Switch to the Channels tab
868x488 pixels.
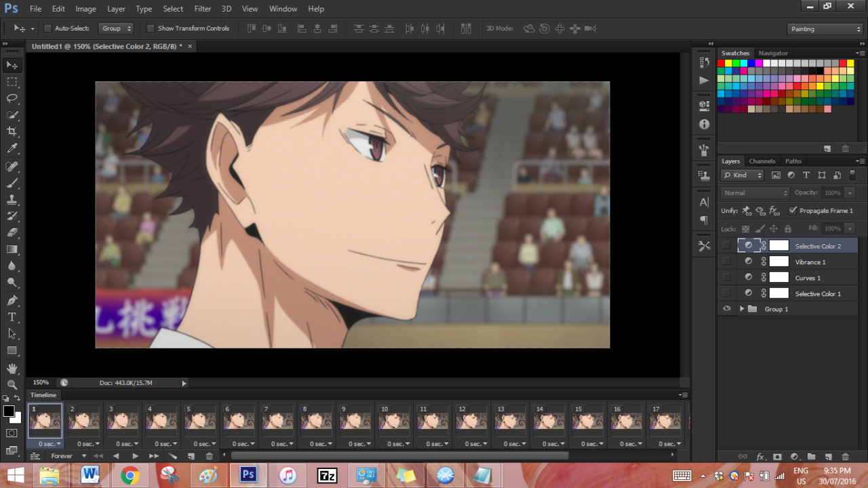coord(762,161)
